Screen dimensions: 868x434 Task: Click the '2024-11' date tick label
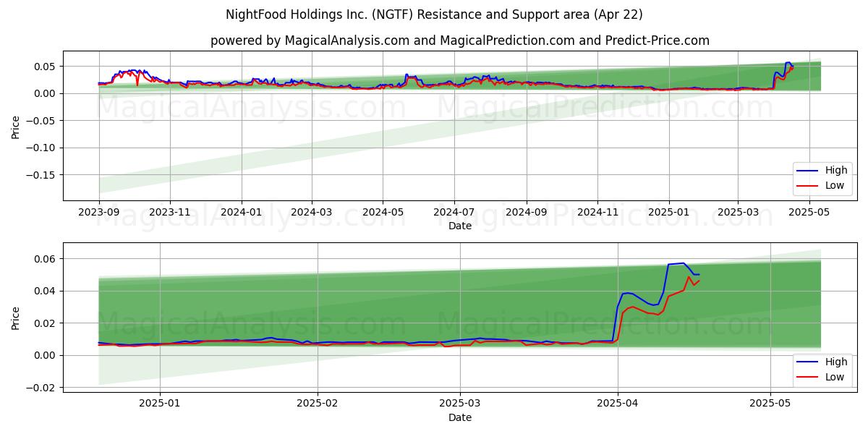pos(597,213)
